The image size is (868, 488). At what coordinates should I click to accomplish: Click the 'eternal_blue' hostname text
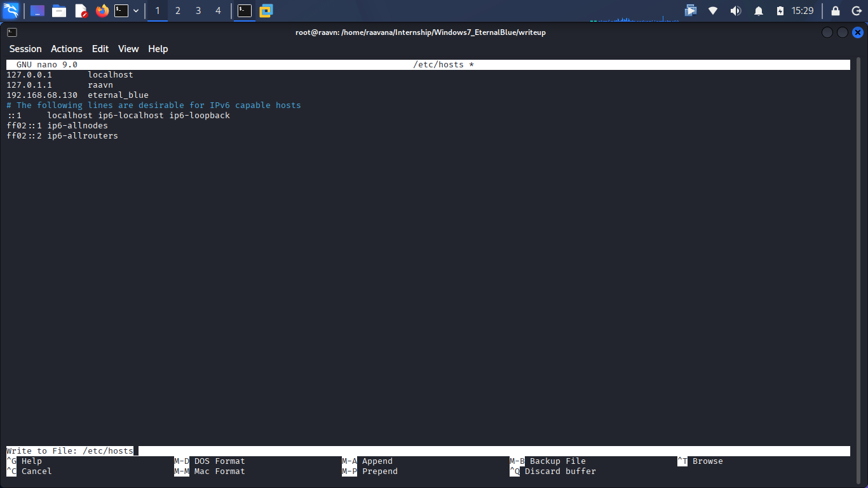click(x=118, y=95)
